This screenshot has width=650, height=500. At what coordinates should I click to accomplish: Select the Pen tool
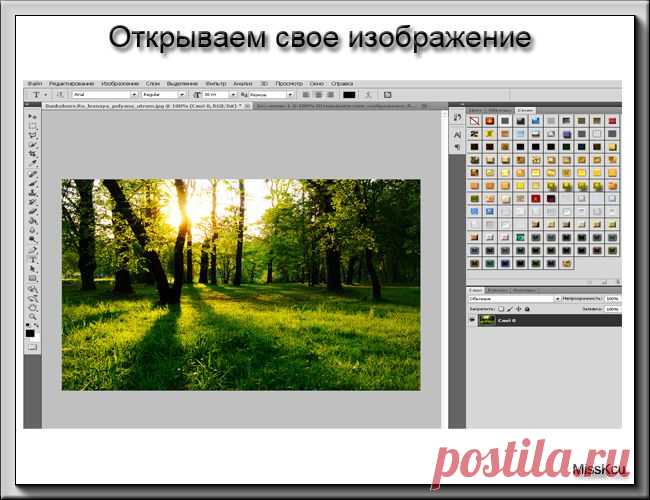coord(32,250)
